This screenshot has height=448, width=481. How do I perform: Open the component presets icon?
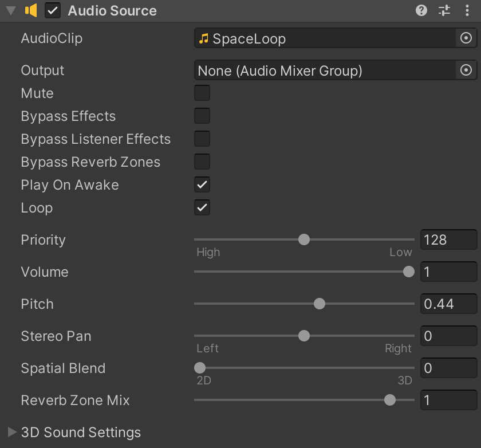[444, 10]
